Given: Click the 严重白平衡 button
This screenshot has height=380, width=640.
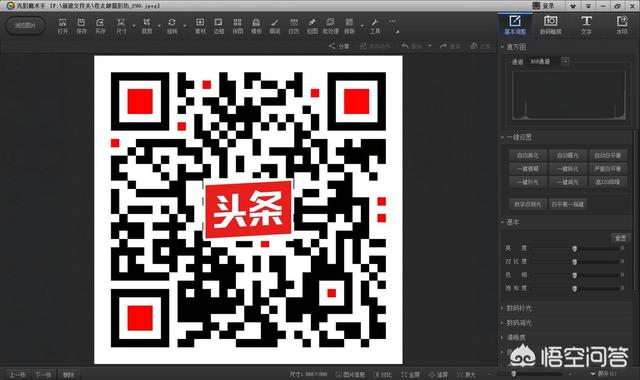Looking at the screenshot, I should point(608,169).
